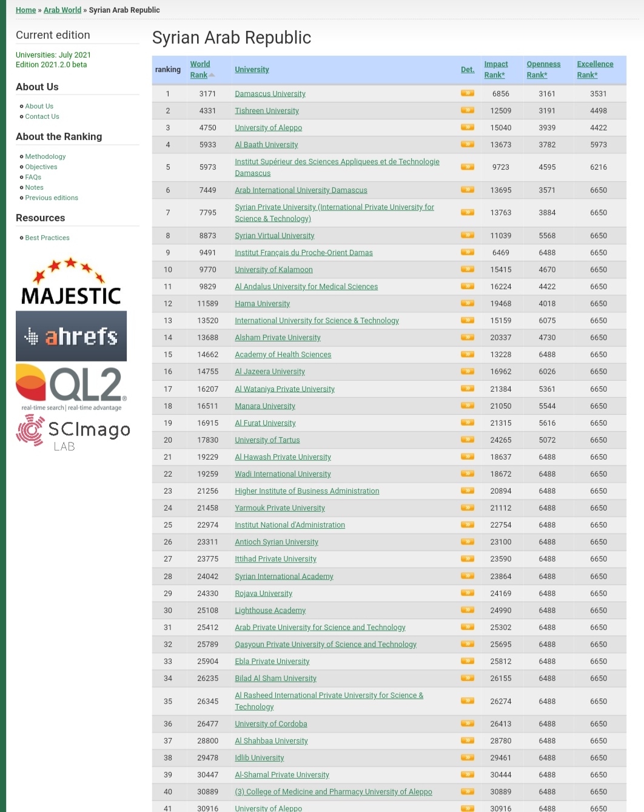Open details icon for Syrian Virtual University
The height and width of the screenshot is (812, 644).
pyautogui.click(x=468, y=235)
